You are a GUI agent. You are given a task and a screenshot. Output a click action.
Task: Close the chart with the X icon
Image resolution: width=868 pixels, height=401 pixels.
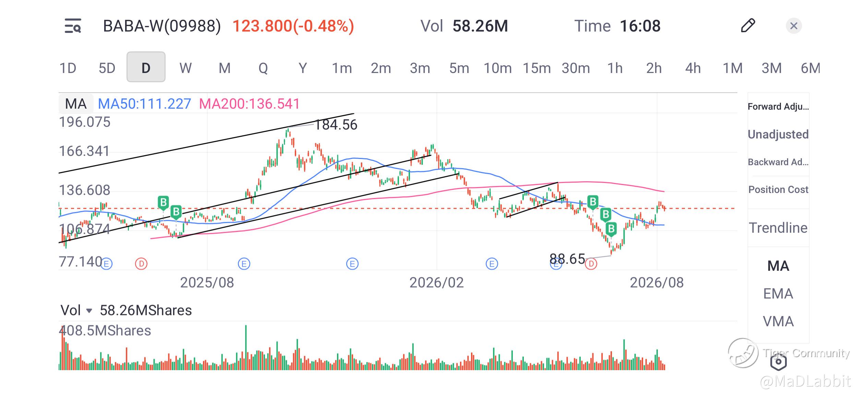pyautogui.click(x=794, y=26)
